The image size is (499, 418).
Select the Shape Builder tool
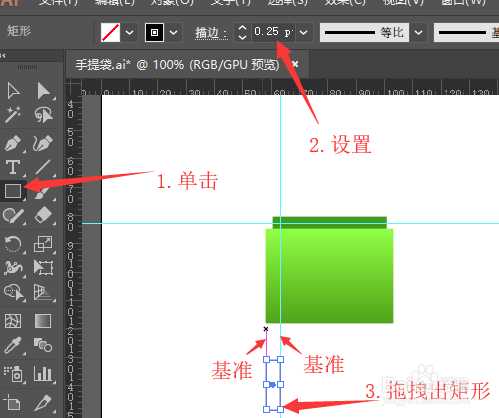[x=13, y=292]
